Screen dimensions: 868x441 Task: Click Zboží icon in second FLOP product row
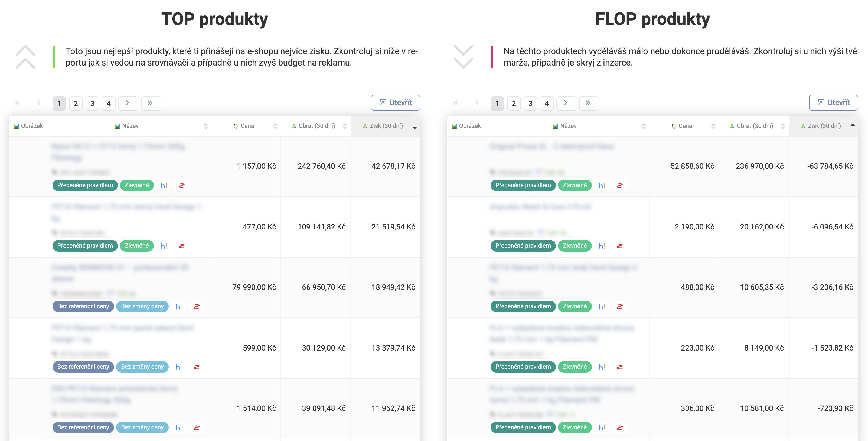tap(620, 246)
